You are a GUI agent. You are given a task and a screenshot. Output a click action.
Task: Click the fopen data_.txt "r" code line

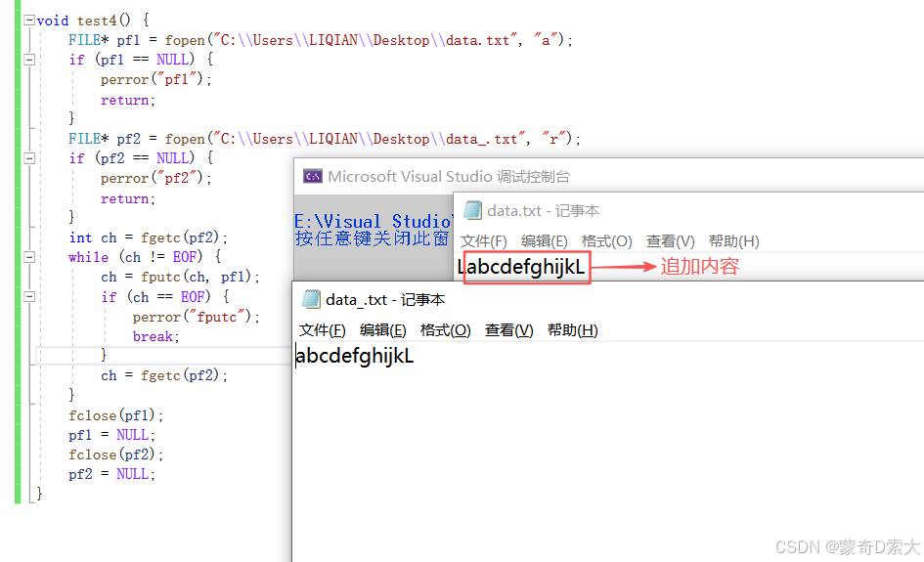[x=325, y=139]
